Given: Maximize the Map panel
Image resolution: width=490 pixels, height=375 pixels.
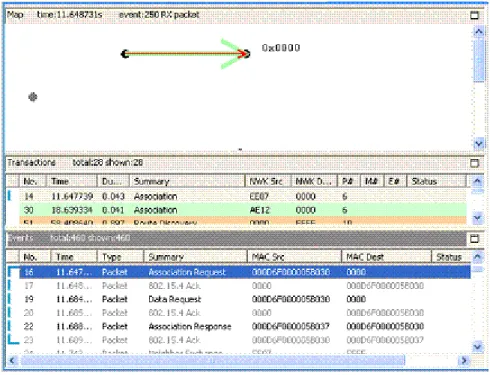Looking at the screenshot, I should [x=474, y=15].
